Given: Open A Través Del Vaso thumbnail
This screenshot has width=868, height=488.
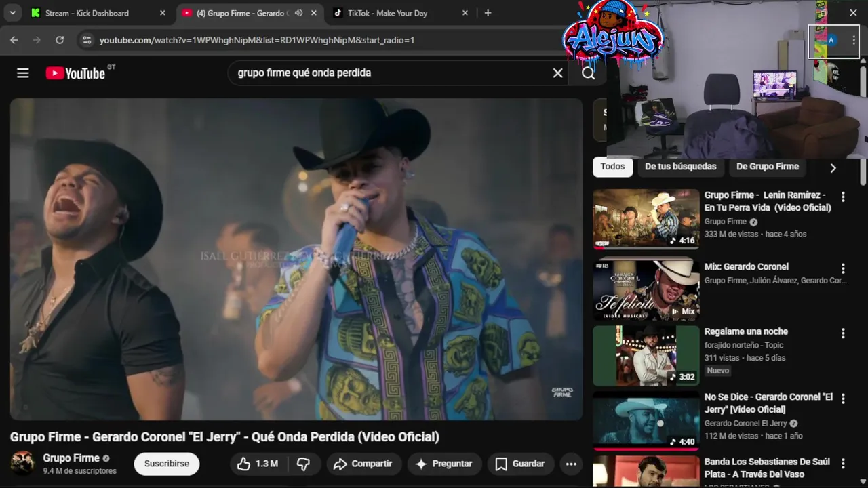Looking at the screenshot, I should point(646,472).
